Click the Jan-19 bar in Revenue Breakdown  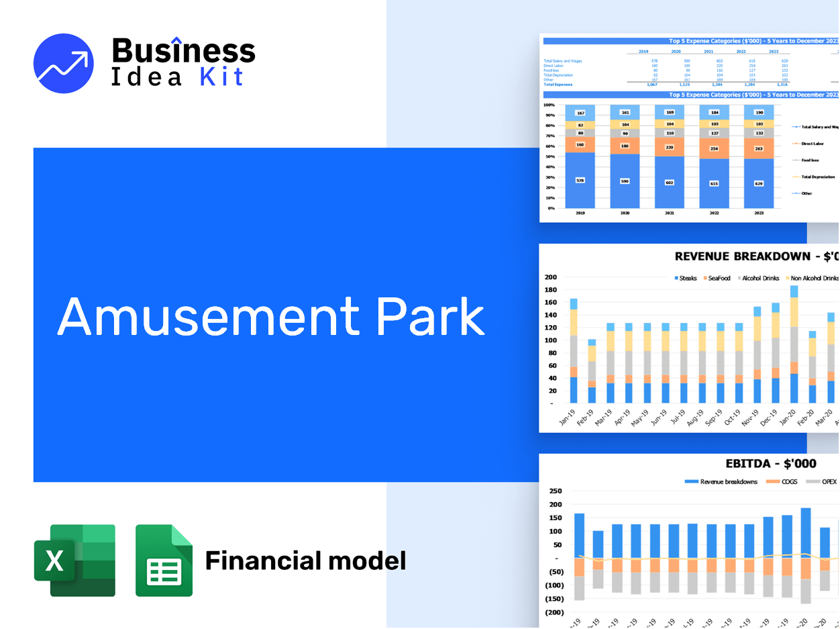(574, 351)
